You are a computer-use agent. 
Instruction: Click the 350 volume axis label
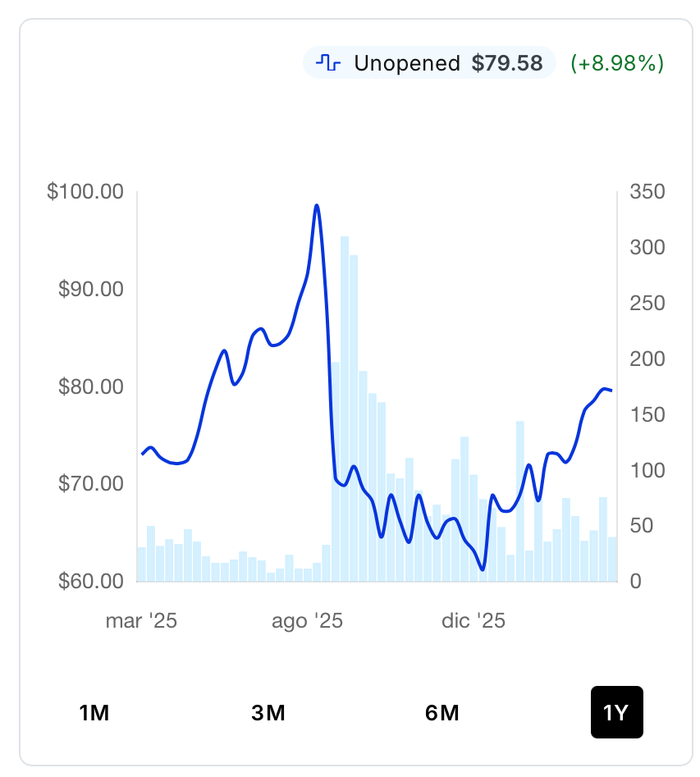click(x=647, y=192)
